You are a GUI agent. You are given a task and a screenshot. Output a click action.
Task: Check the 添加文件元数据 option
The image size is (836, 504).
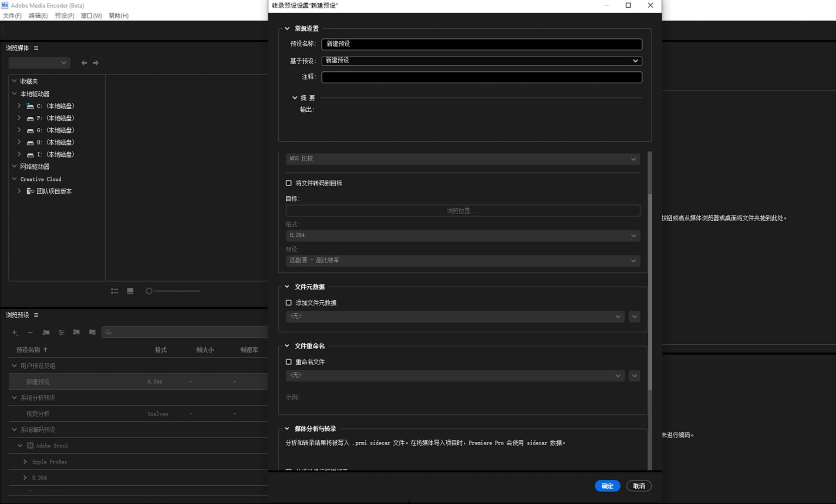pos(288,302)
